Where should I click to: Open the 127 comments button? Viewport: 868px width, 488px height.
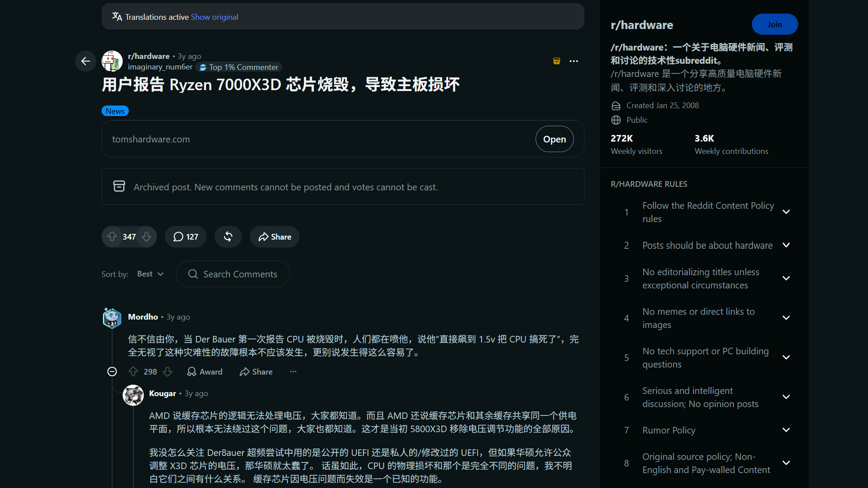point(186,237)
